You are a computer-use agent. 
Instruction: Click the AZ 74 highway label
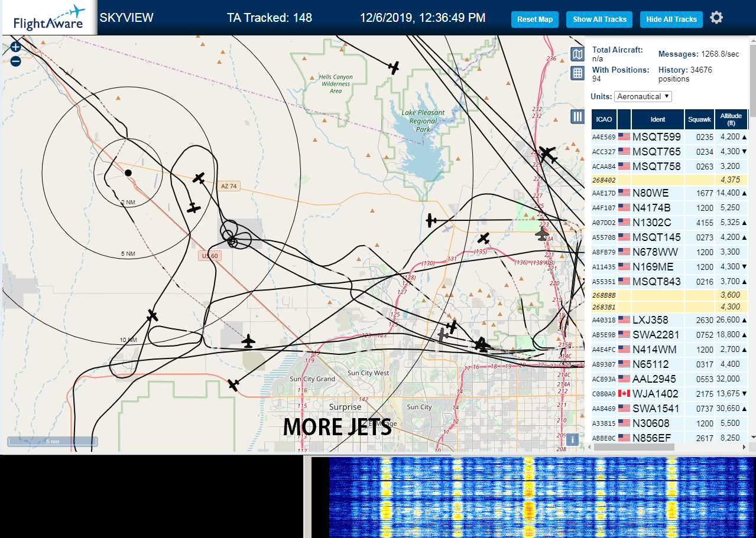[x=229, y=186]
